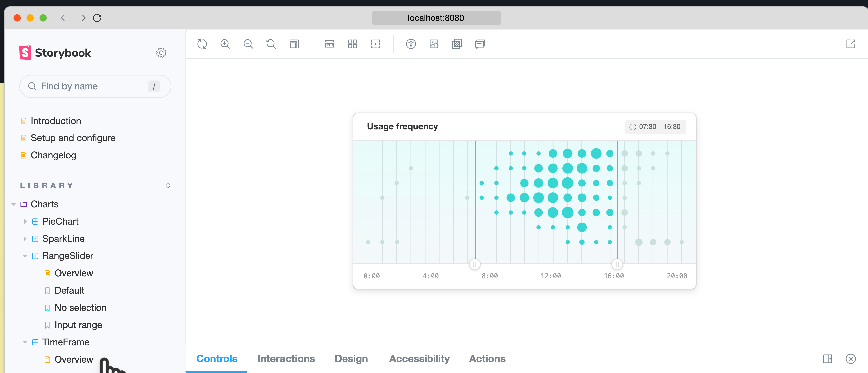Click the striped design overlay icon
The height and width of the screenshot is (373, 868).
[x=457, y=44]
